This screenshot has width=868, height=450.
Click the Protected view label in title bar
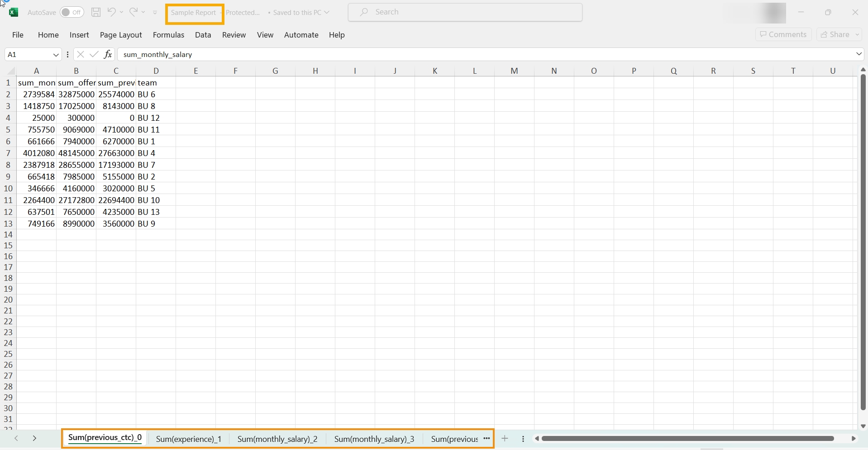pyautogui.click(x=243, y=13)
